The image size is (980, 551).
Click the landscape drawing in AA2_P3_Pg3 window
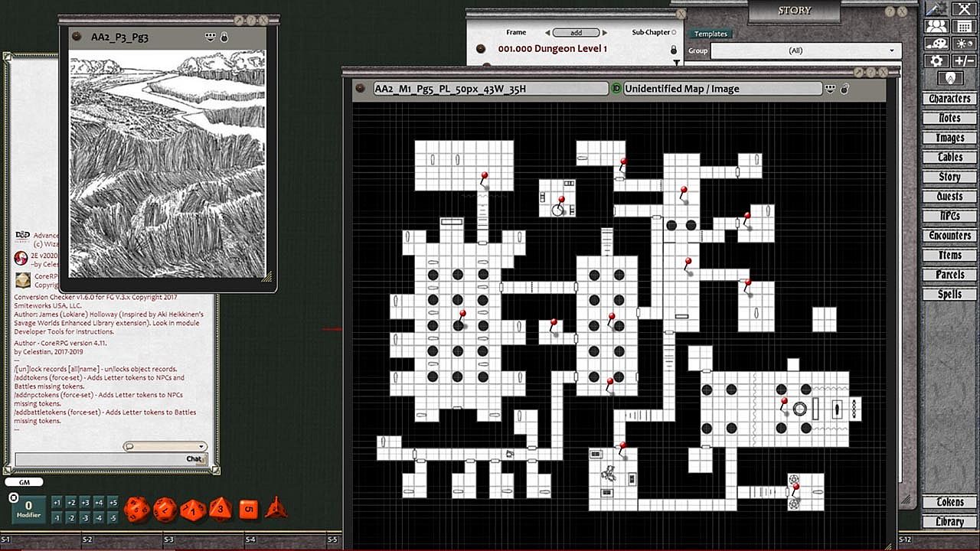tap(168, 164)
